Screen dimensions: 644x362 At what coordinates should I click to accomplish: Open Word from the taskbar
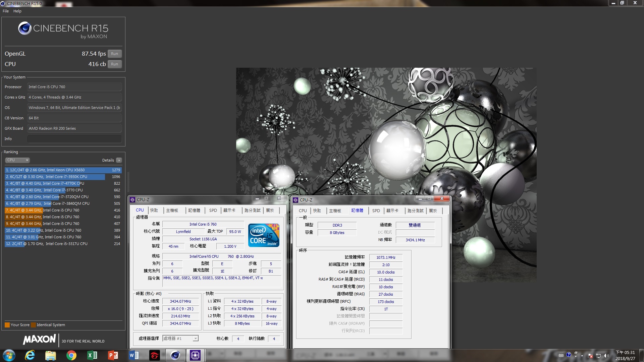click(134, 355)
